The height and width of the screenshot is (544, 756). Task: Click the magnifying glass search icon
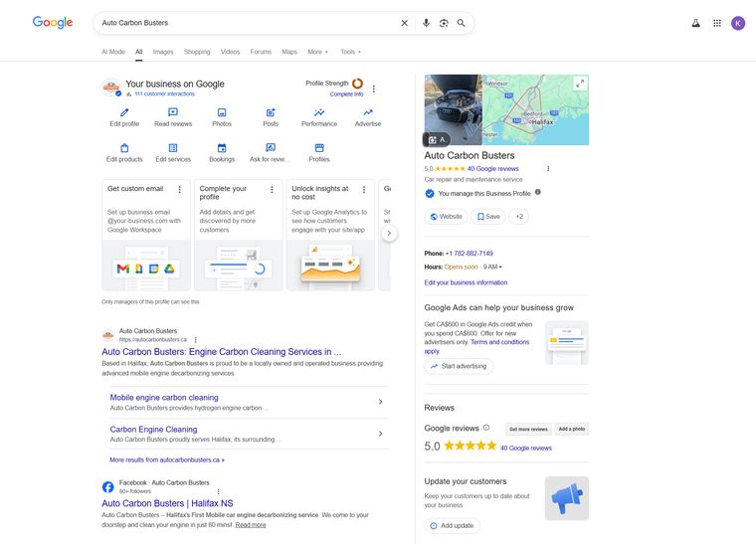coord(461,23)
